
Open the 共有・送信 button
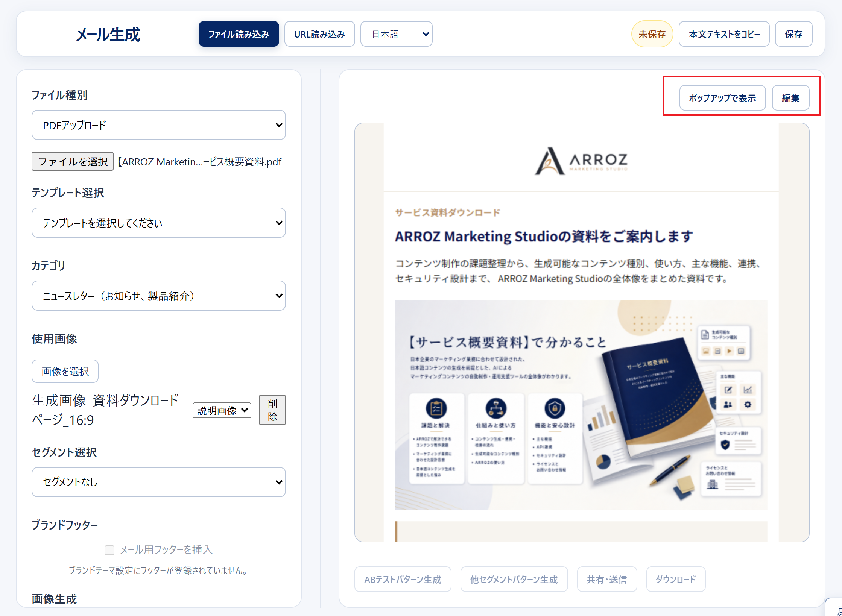point(607,579)
